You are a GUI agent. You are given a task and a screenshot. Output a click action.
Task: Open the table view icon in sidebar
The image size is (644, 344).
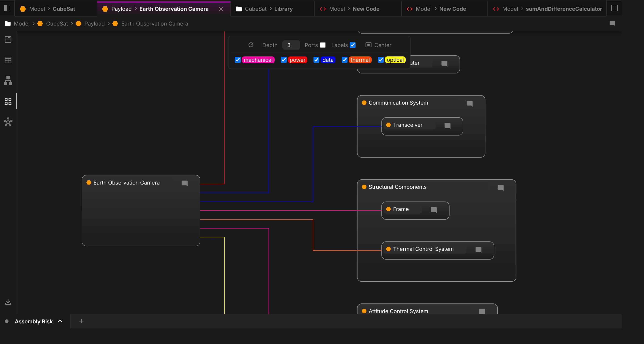(8, 60)
